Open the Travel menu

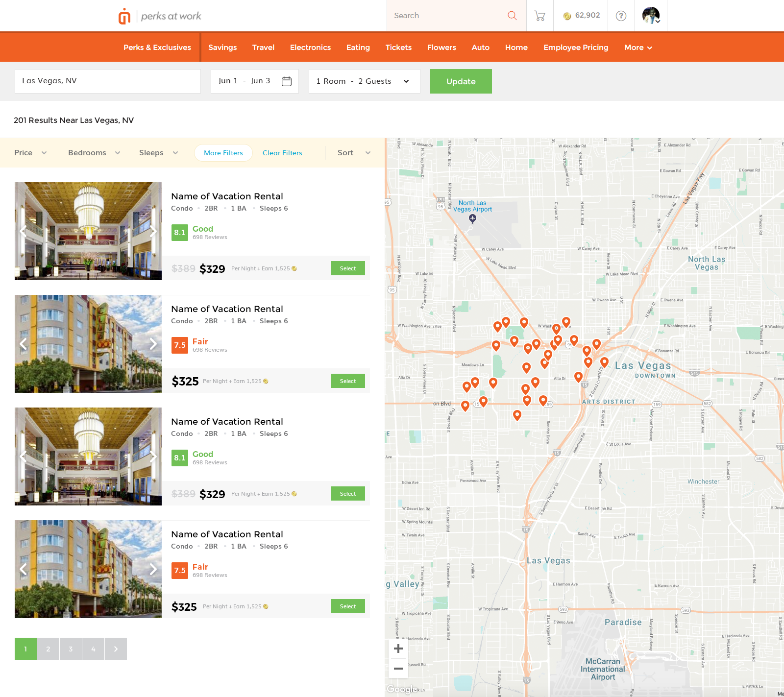(263, 48)
